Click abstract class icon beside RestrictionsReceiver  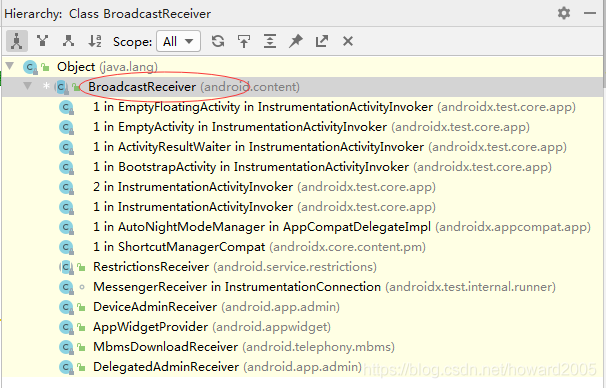[x=66, y=267]
